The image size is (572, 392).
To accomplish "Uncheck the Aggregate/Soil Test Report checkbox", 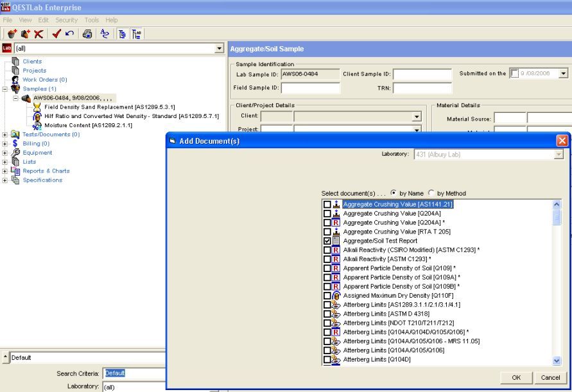I will pyautogui.click(x=327, y=241).
